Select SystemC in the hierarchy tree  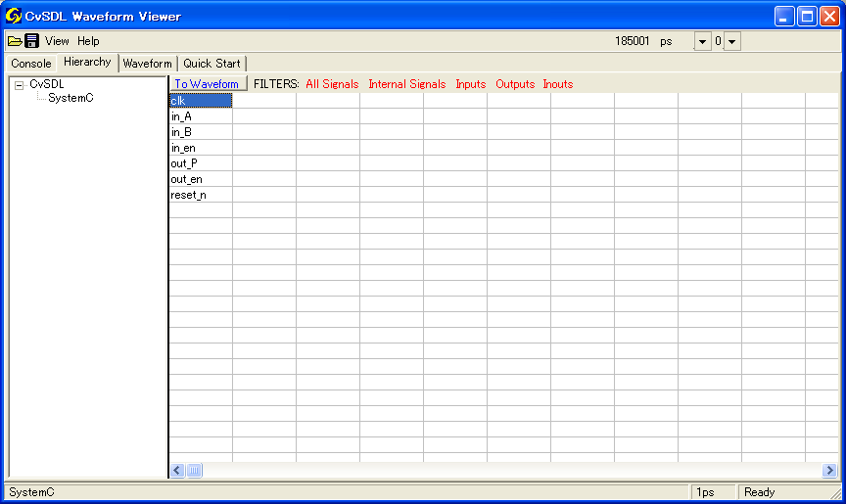pos(70,98)
